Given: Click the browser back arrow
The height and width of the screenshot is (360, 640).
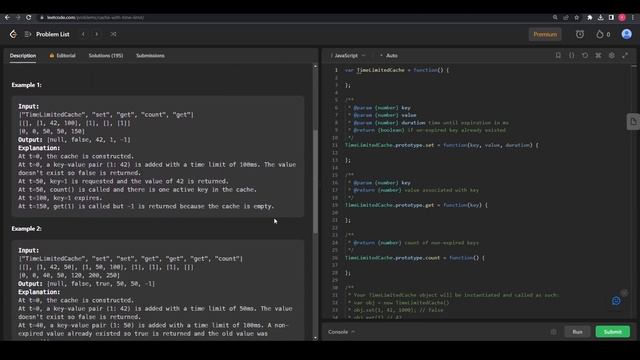Looking at the screenshot, I should pos(7,18).
